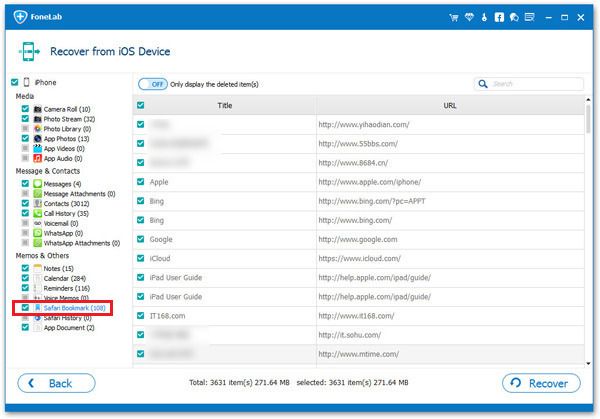Uncheck the iCloud bookmark row checkbox
The image size is (600, 419).
[140, 258]
